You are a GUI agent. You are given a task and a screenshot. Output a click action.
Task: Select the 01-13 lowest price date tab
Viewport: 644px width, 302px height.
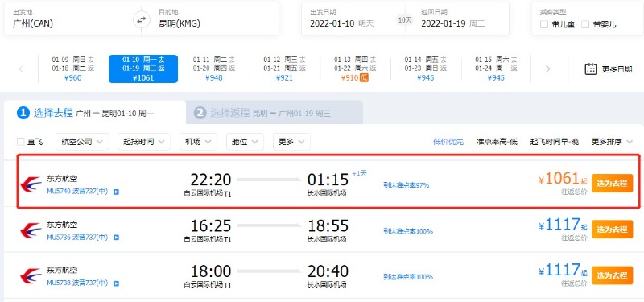pyautogui.click(x=355, y=68)
